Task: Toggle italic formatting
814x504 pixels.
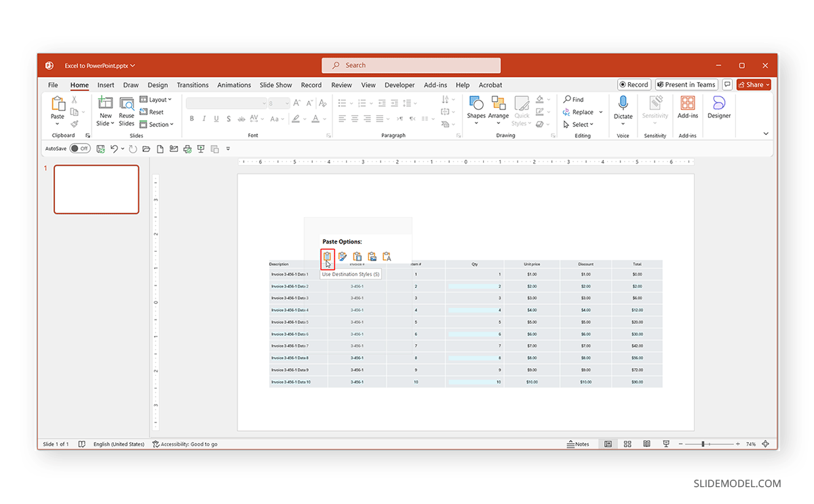Action: tap(205, 118)
